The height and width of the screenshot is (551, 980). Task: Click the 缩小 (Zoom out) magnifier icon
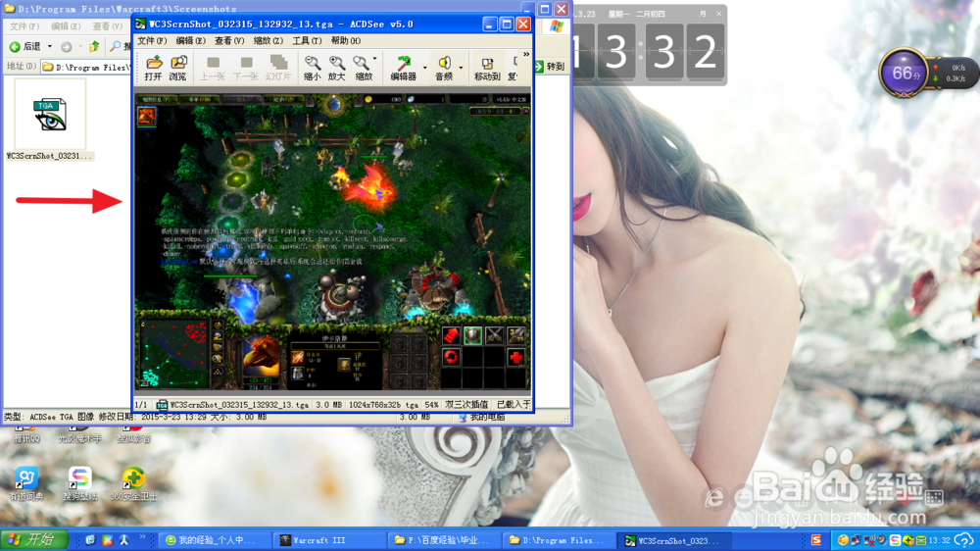[312, 68]
